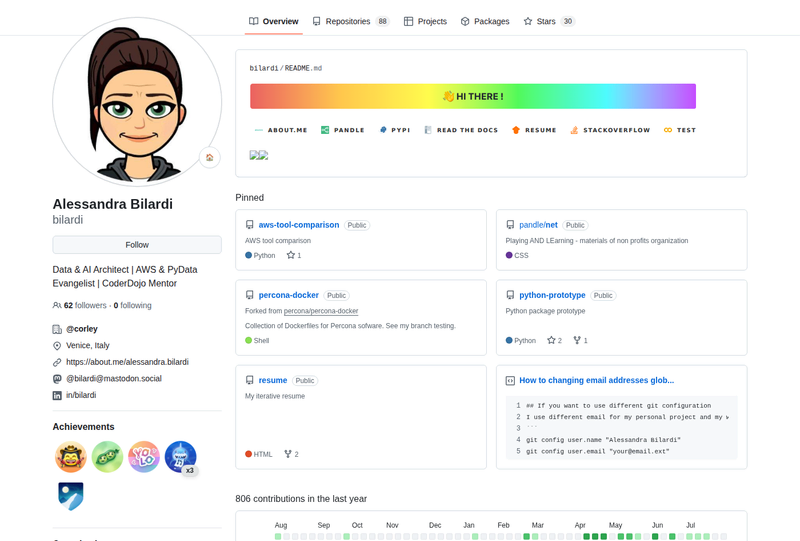Open the python-prototype repository

552,296
